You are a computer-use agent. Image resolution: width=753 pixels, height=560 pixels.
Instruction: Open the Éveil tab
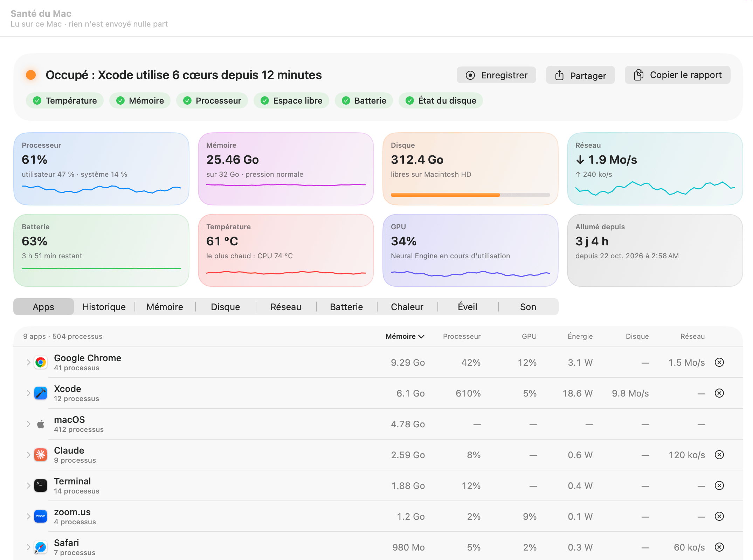point(468,307)
